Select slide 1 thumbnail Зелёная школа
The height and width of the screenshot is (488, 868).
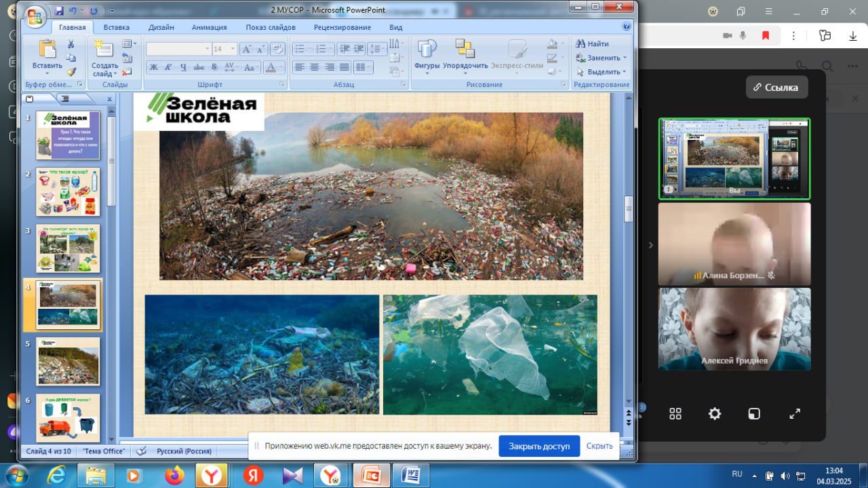pos(68,135)
